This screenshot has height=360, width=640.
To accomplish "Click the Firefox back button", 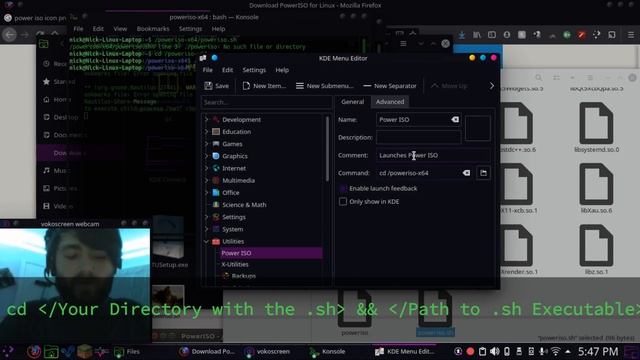I will point(9,35).
